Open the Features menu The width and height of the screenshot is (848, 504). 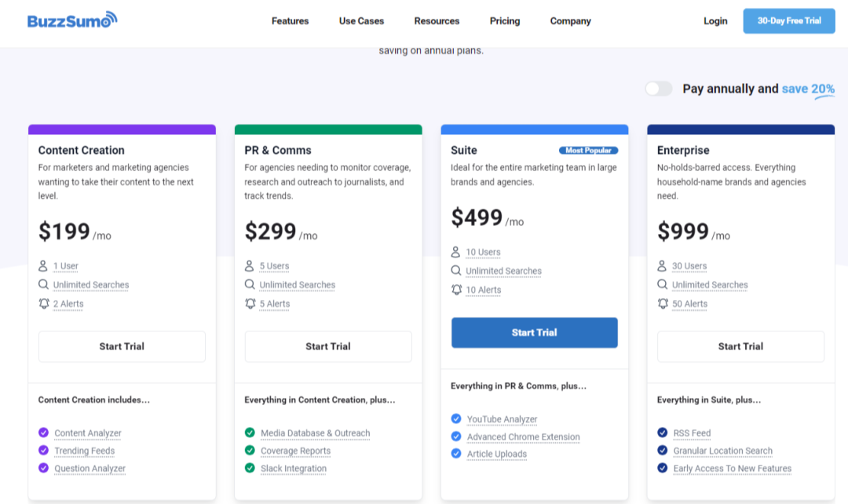(290, 21)
